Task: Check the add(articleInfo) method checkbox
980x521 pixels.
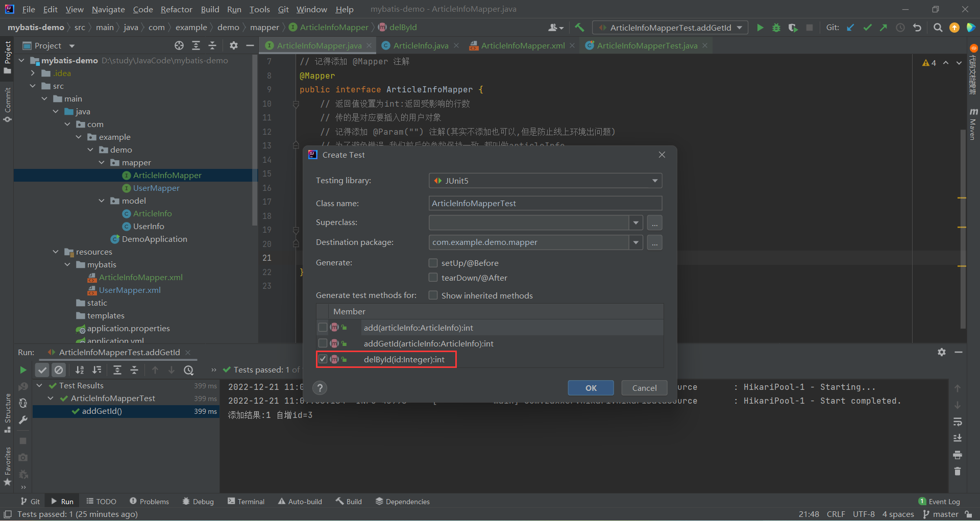Action: [x=323, y=328]
